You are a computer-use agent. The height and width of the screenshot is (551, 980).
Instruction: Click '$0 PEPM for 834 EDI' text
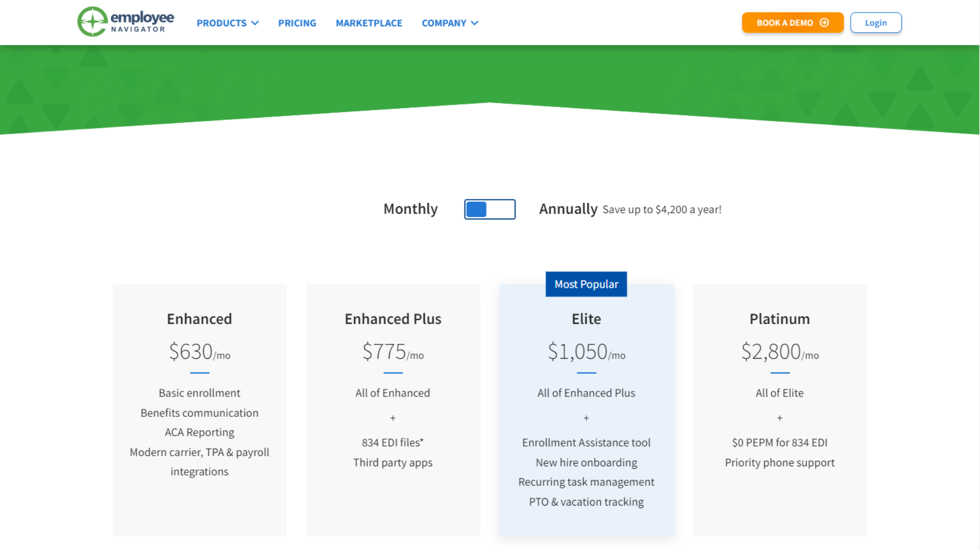780,443
